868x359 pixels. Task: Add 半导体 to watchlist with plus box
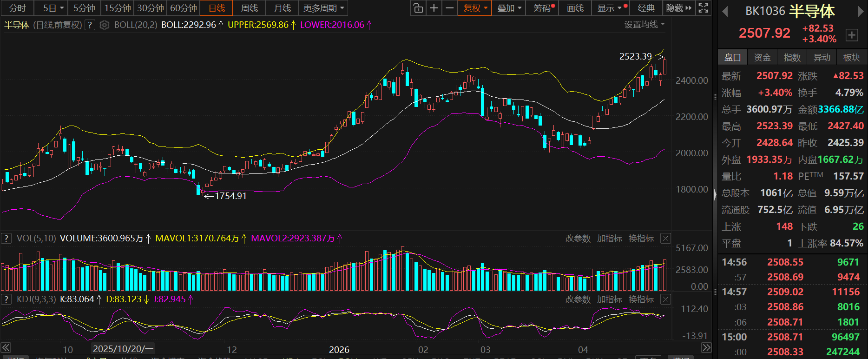pyautogui.click(x=852, y=35)
